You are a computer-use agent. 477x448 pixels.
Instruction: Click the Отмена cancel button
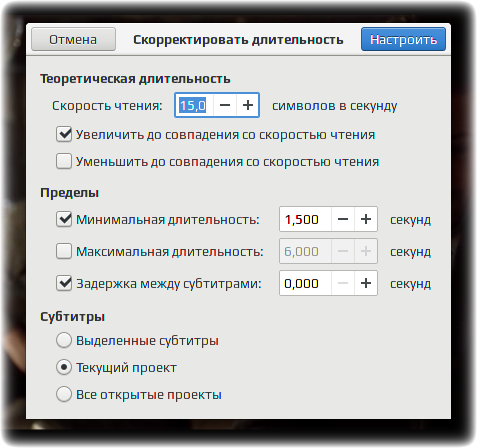(73, 39)
